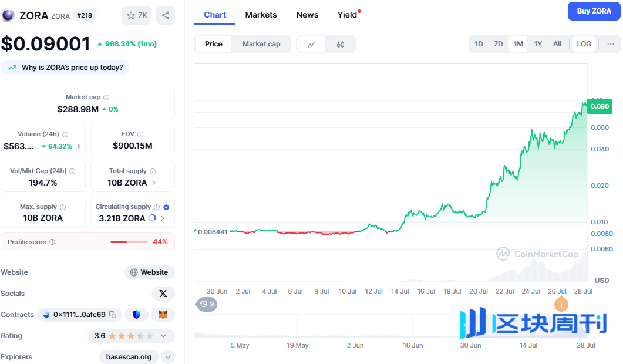Image resolution: width=623 pixels, height=364 pixels.
Task: Toggle the Market cap chart view
Action: [x=261, y=44]
